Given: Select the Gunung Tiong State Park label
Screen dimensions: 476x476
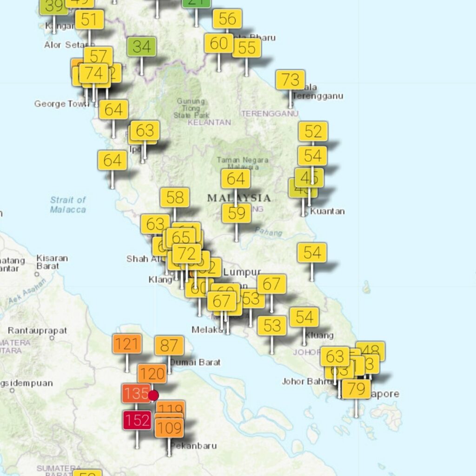Looking at the screenshot, I should click(x=191, y=108).
